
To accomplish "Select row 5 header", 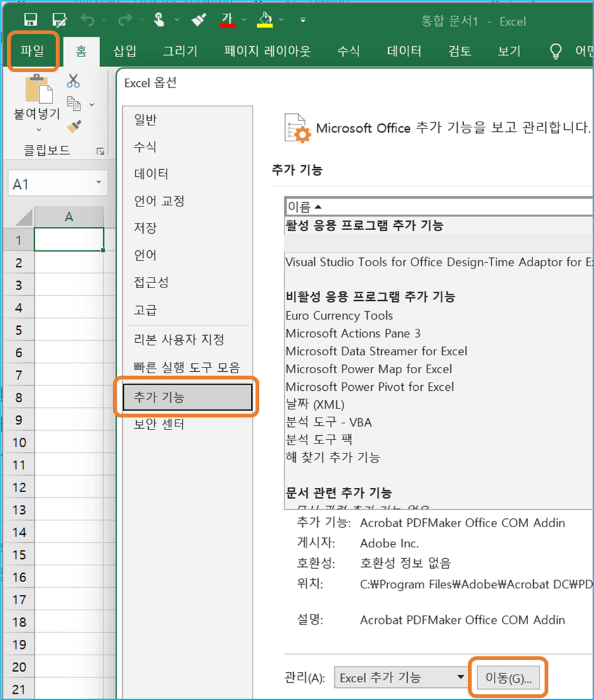I will point(19,330).
